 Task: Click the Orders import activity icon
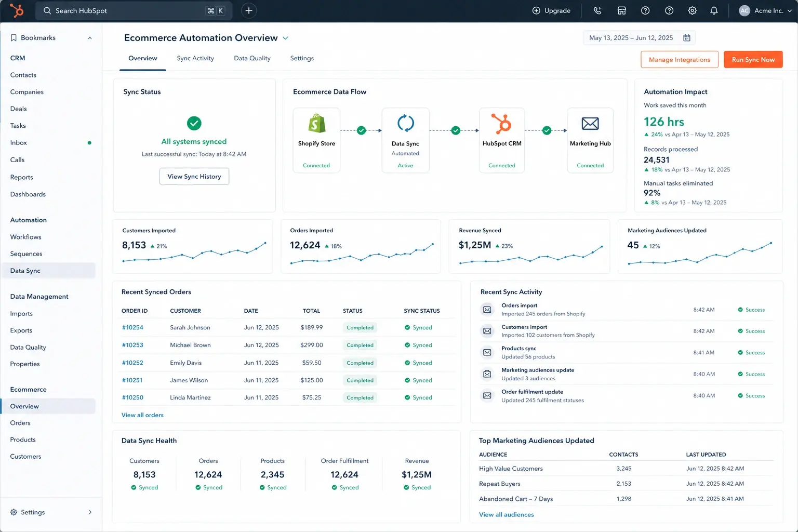click(x=487, y=310)
